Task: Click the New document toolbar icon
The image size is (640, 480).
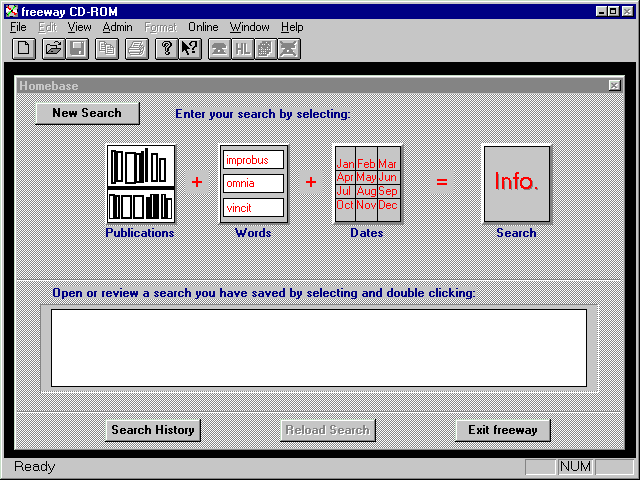Action: click(x=24, y=49)
